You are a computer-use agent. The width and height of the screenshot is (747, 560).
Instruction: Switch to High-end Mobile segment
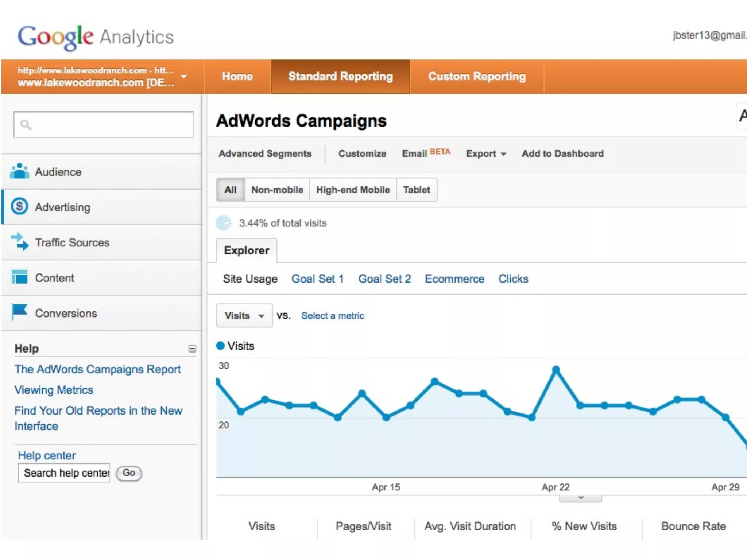(x=353, y=190)
